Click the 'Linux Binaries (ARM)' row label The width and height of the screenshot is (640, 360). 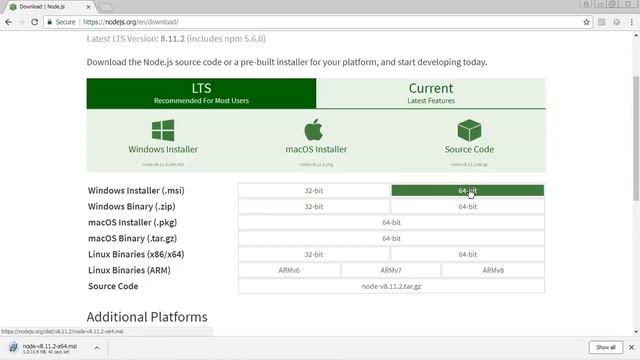point(129,270)
